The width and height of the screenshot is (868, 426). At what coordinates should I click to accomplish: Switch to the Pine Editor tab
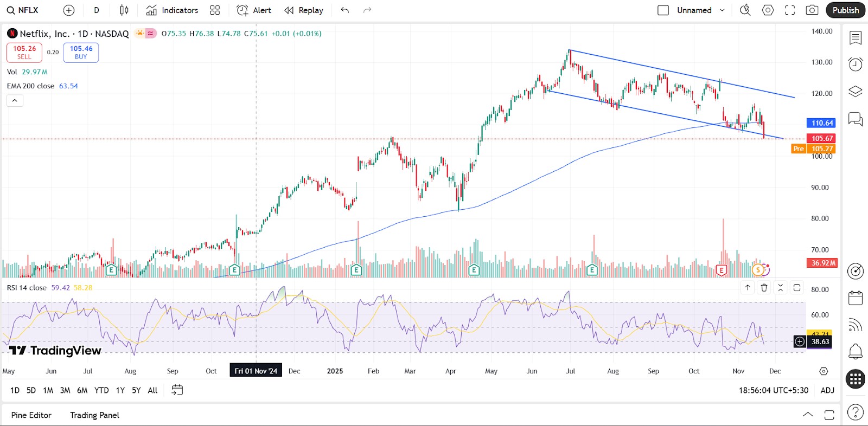31,415
